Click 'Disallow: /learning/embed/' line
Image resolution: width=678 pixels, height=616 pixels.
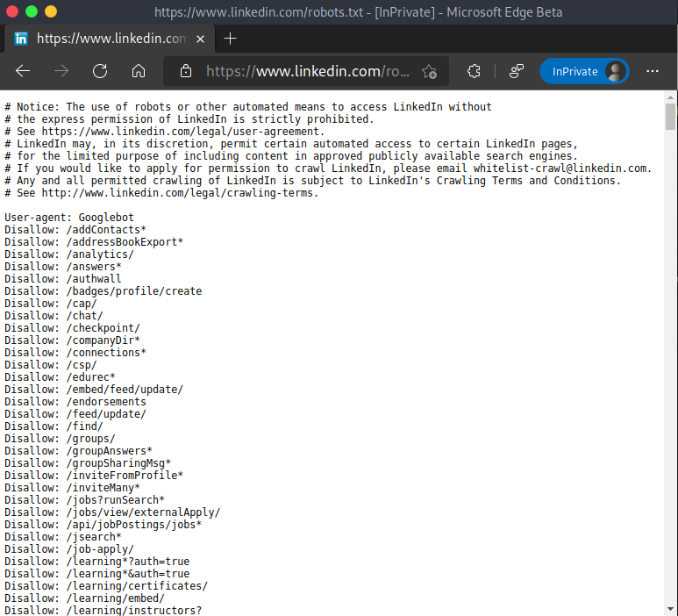click(85, 598)
